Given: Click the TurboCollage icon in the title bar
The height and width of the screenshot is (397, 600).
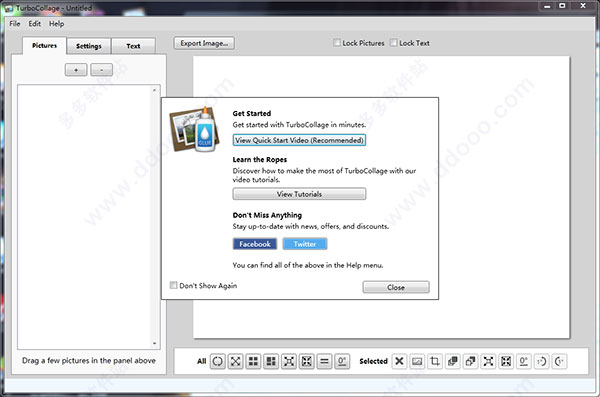Looking at the screenshot, I should tap(8, 8).
